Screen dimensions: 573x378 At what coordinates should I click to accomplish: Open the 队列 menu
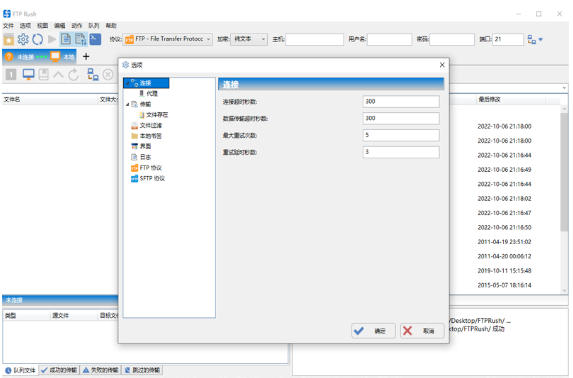94,26
